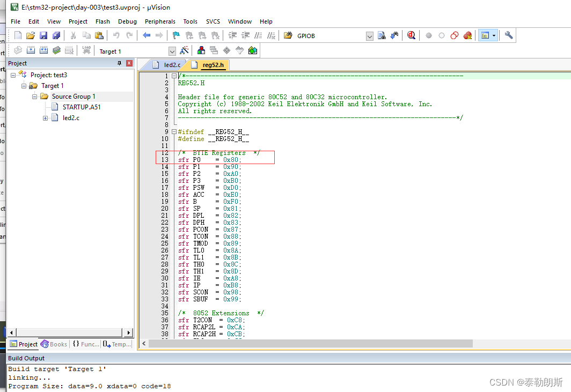The image size is (571, 392).
Task: Click the Undo arrow icon
Action: tap(116, 35)
